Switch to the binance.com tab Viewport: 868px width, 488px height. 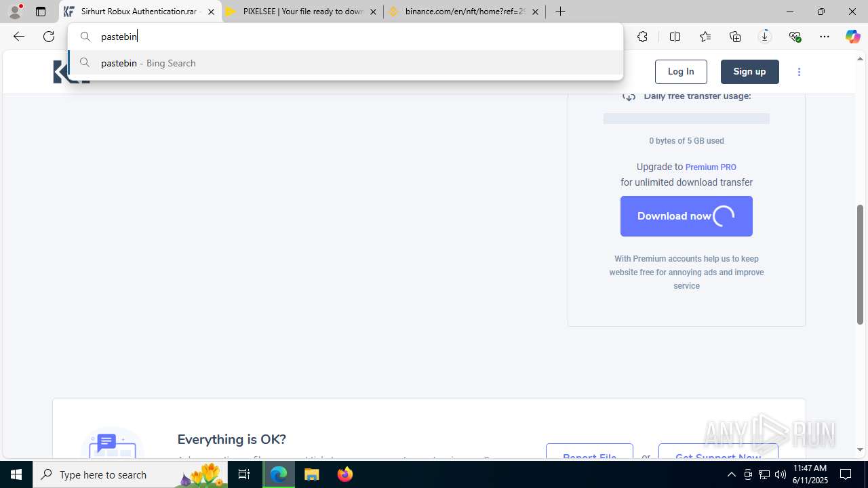(x=465, y=12)
